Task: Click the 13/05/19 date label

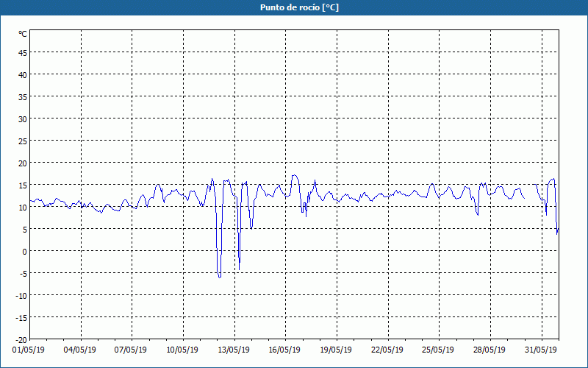Action: point(233,350)
